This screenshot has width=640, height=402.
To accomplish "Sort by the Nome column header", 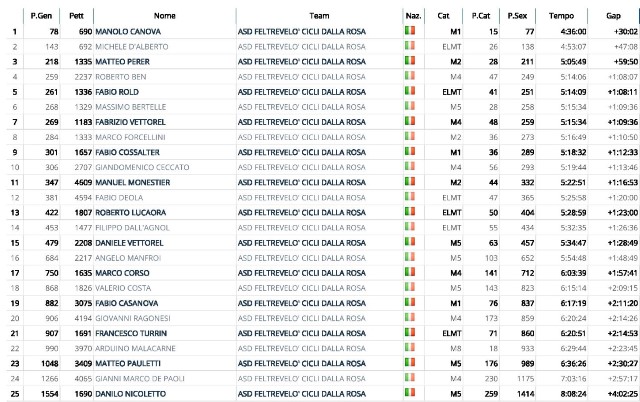I will coord(164,16).
